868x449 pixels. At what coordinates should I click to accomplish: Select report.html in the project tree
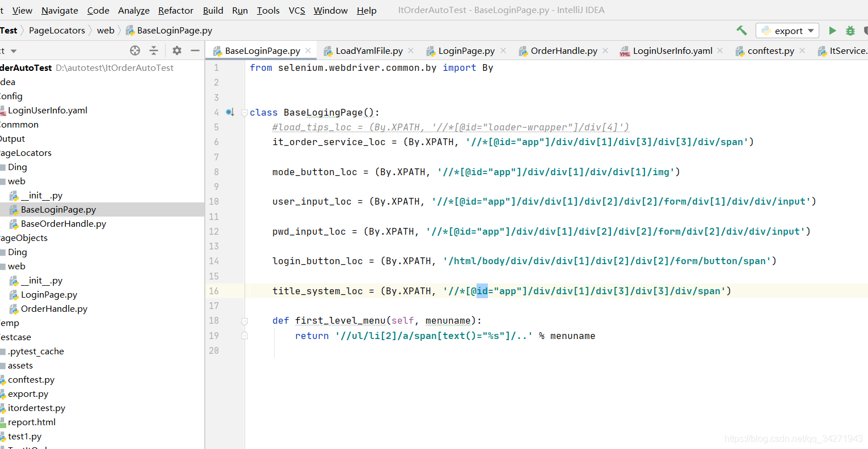(x=32, y=422)
